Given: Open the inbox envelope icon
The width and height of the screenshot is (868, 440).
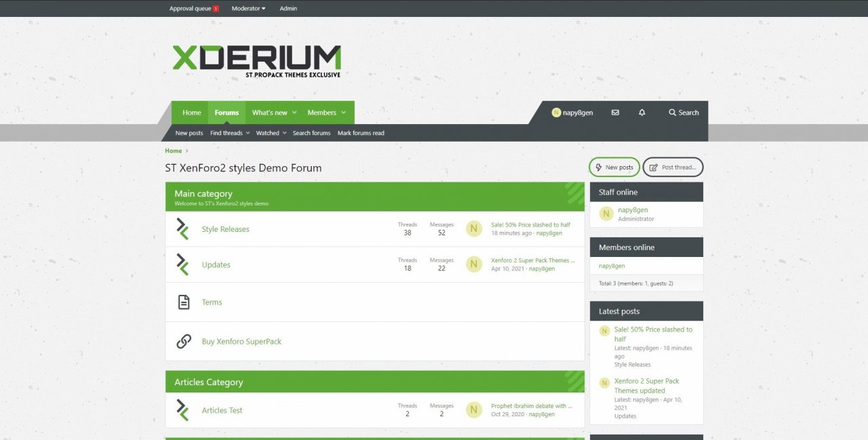Looking at the screenshot, I should (x=615, y=113).
